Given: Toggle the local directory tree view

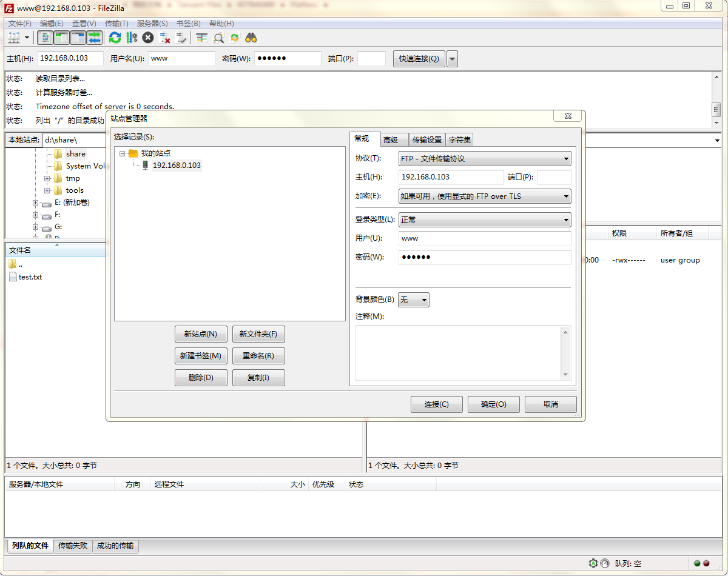Looking at the screenshot, I should click(x=62, y=38).
